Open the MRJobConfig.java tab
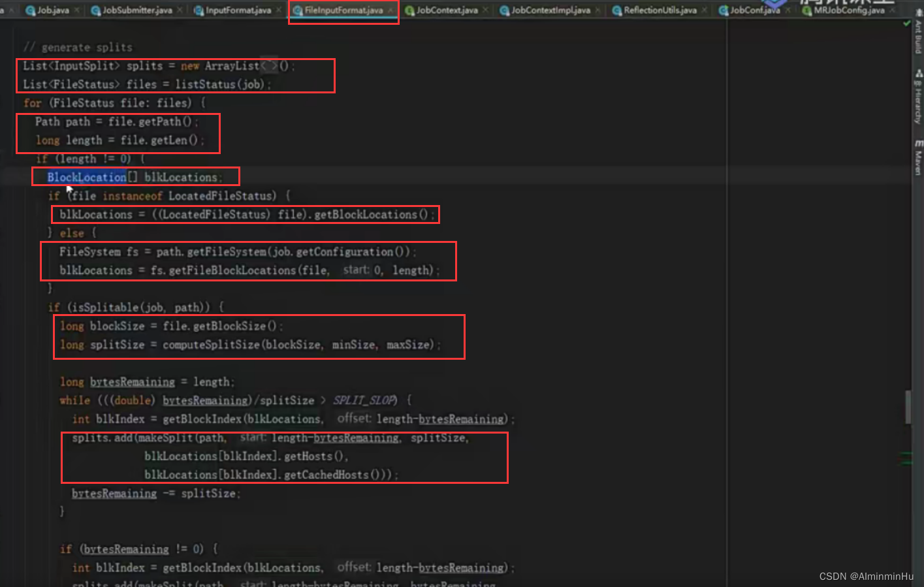 pyautogui.click(x=849, y=10)
